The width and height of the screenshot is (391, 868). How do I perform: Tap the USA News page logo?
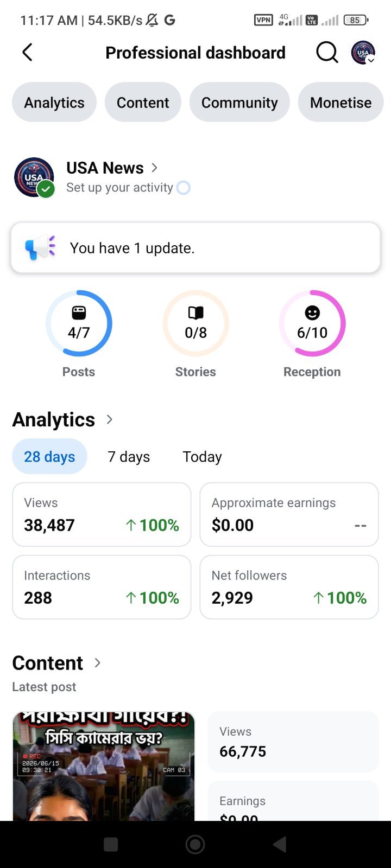click(34, 177)
